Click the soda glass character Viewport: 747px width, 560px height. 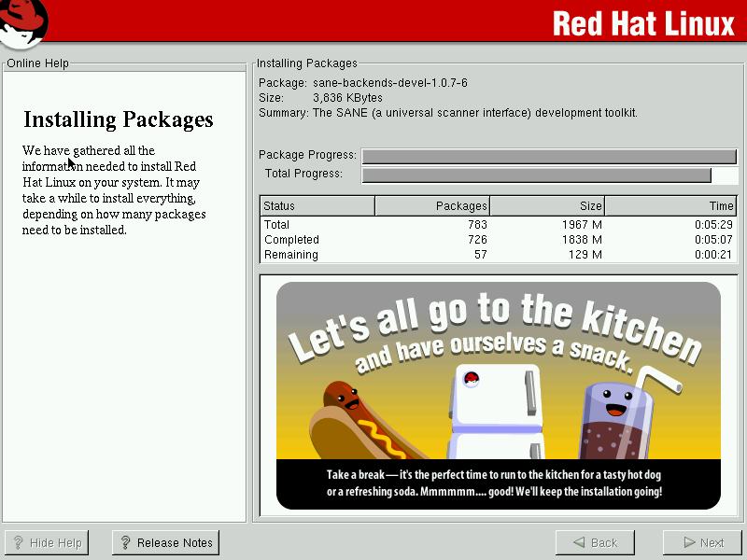pos(617,419)
